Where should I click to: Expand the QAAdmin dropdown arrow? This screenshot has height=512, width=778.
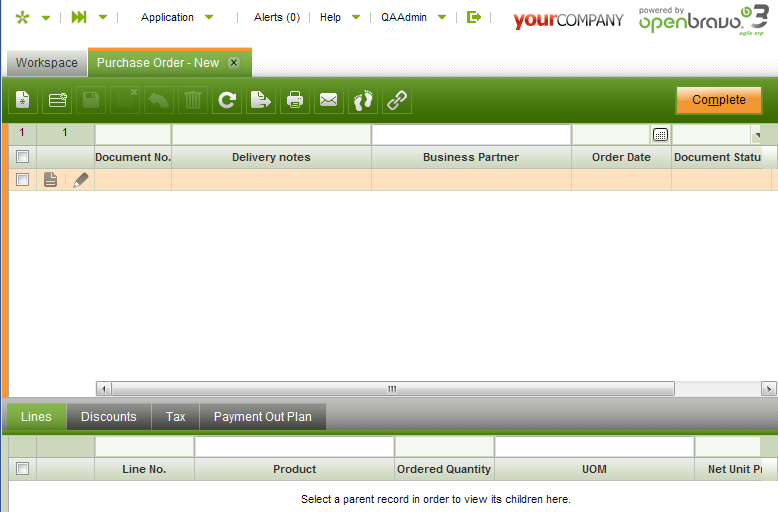(442, 17)
